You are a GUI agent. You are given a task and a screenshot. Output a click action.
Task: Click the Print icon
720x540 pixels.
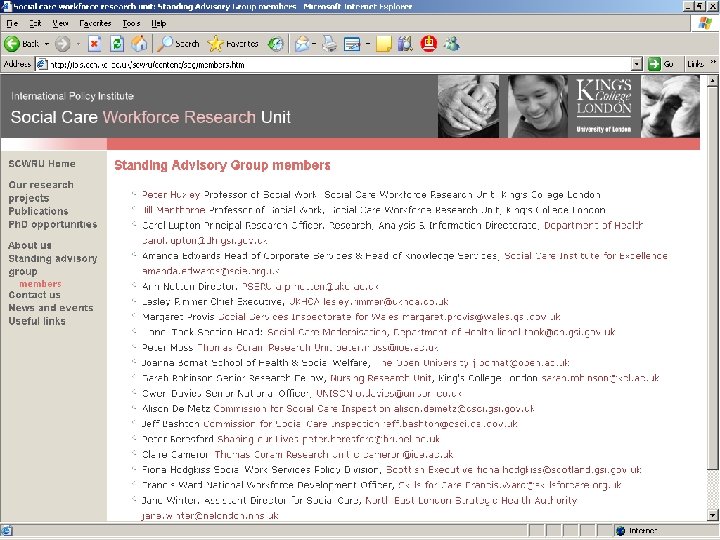(x=329, y=44)
